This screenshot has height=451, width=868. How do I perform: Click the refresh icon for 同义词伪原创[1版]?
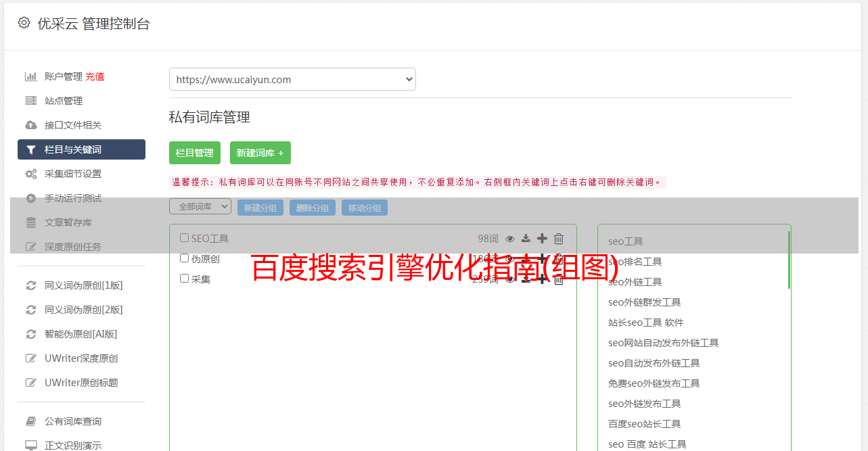click(31, 285)
